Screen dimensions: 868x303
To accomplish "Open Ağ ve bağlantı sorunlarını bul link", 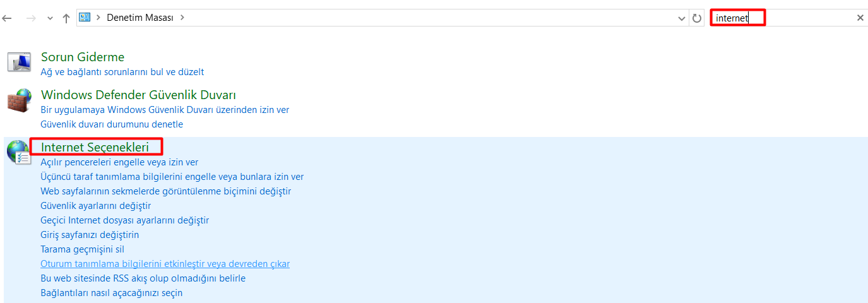I will 122,72.
